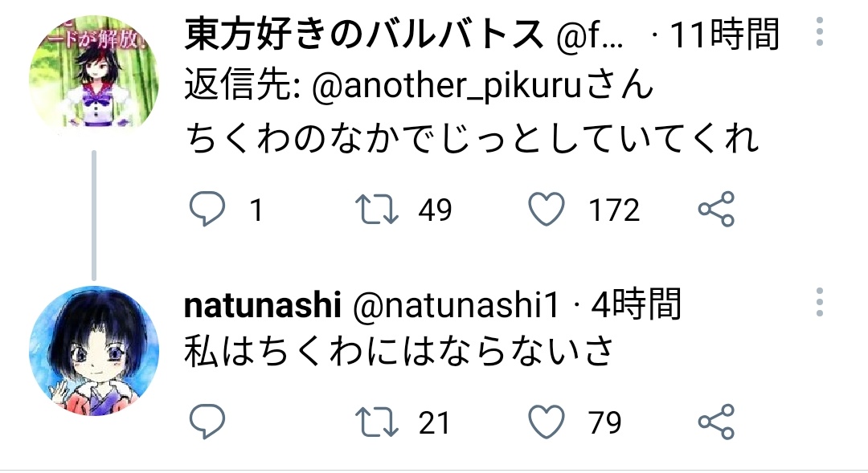Open reply text 私はちくわにはならないさ
This screenshot has height=473, width=868.
coord(399,351)
